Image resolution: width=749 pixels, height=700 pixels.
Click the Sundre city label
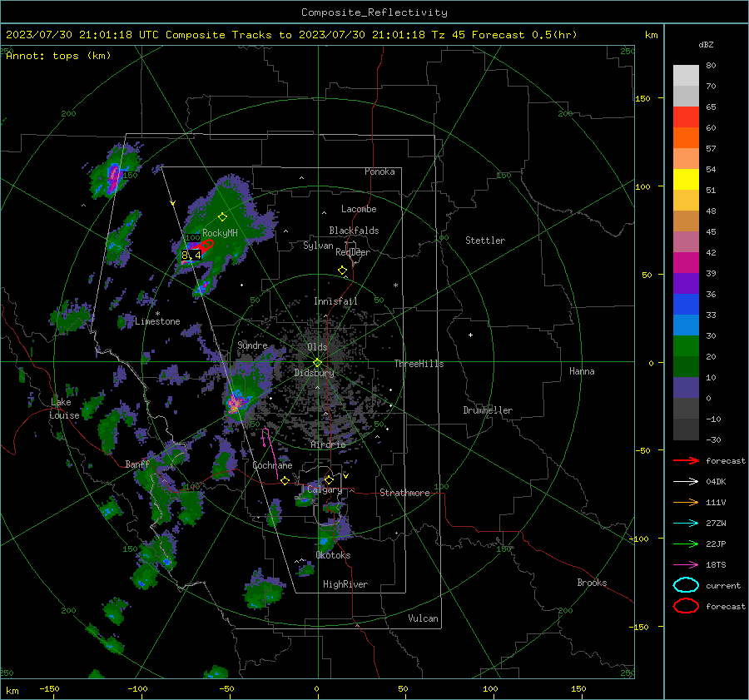[x=252, y=345]
